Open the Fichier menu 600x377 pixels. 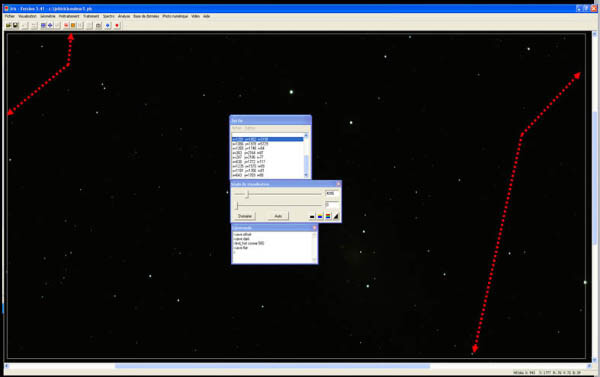(10, 16)
